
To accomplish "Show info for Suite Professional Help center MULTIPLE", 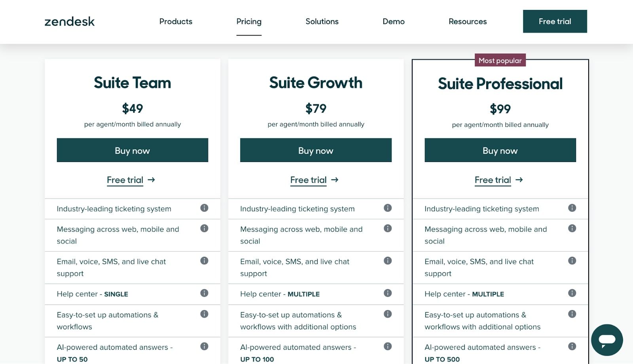I will point(572,293).
